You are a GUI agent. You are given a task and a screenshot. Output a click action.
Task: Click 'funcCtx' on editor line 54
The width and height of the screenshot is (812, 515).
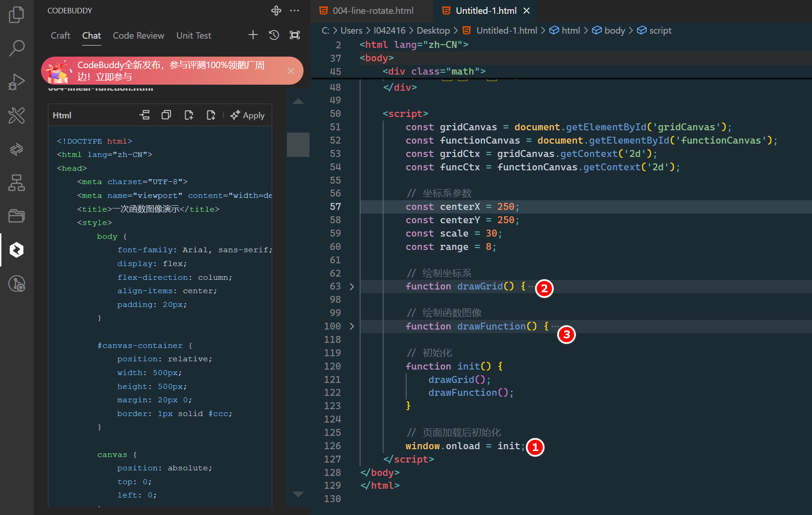point(460,167)
